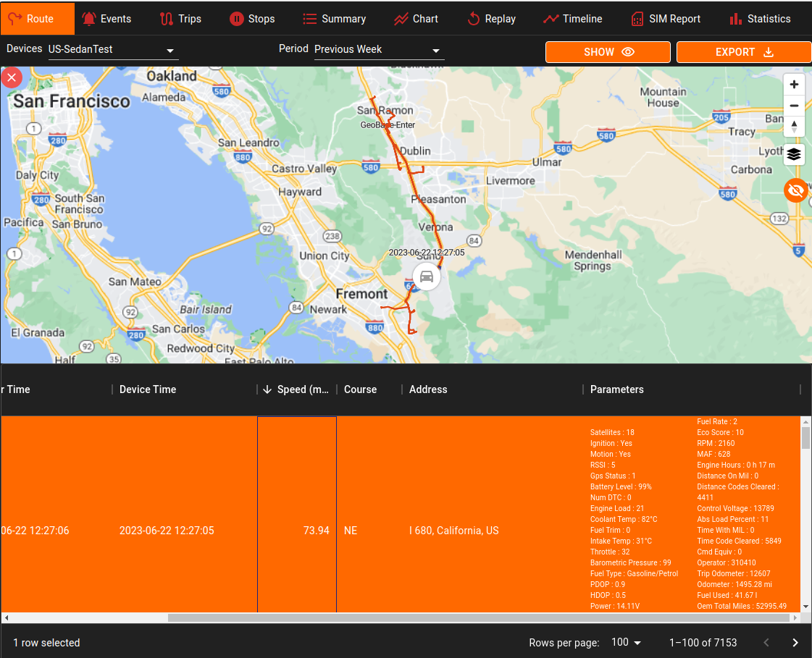Click the Fuel Type : Gasoline/Petrol parameter

click(x=634, y=573)
